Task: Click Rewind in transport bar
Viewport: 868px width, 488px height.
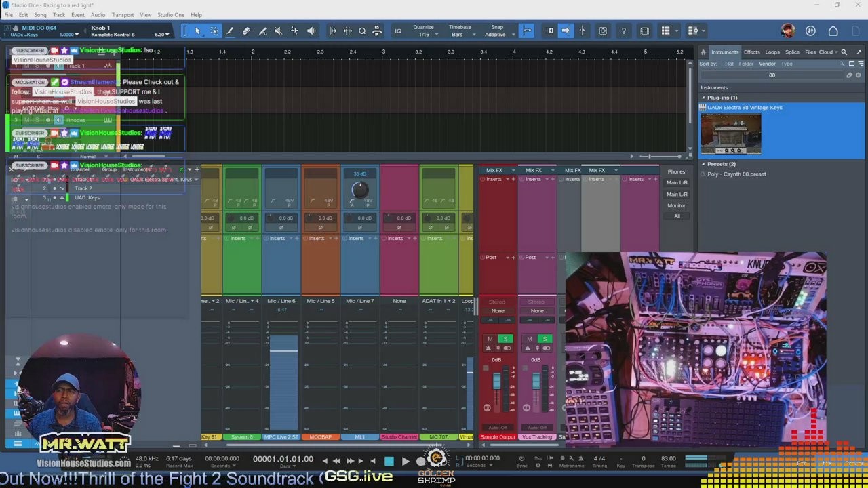Action: tap(336, 462)
